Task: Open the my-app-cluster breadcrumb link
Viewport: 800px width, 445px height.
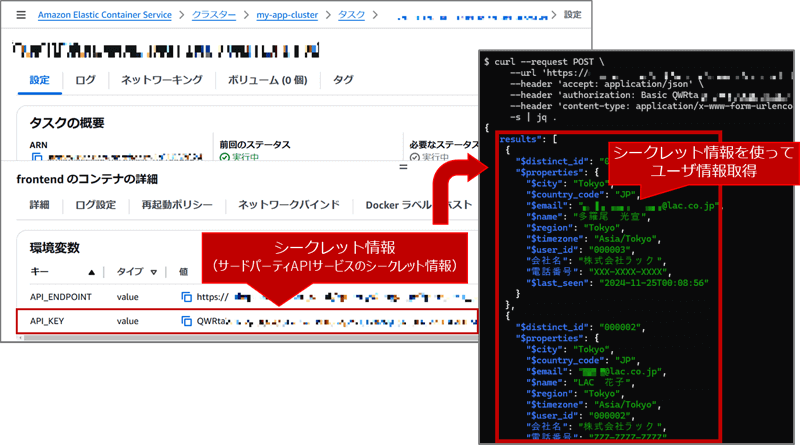Action: click(287, 15)
